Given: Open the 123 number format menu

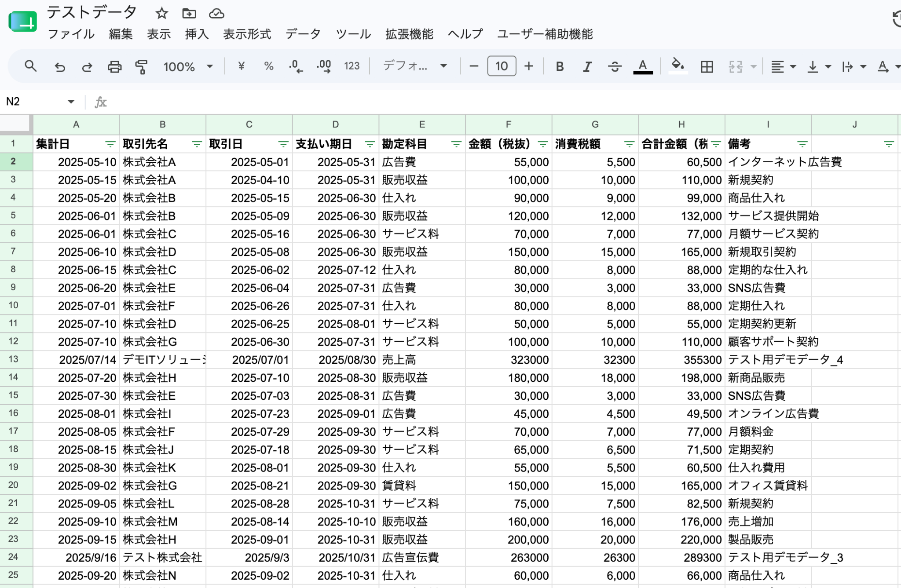Looking at the screenshot, I should click(352, 66).
